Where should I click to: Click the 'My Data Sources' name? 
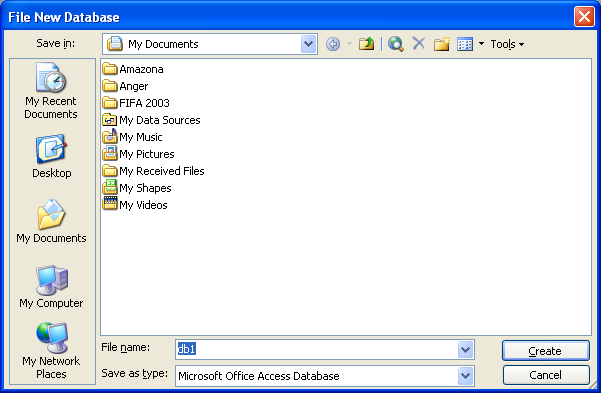click(160, 120)
